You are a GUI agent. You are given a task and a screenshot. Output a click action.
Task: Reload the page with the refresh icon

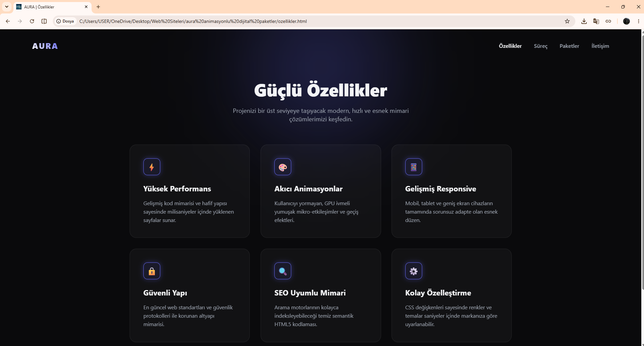tap(32, 21)
